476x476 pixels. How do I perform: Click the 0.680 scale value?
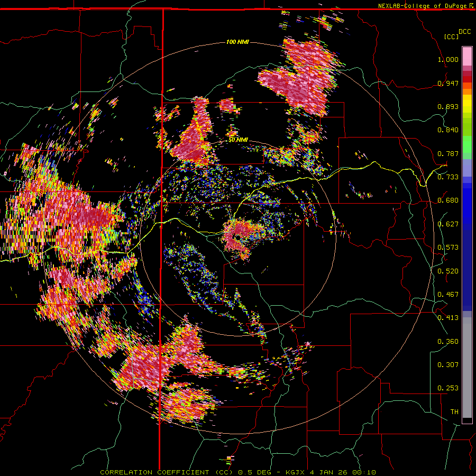tap(448, 200)
